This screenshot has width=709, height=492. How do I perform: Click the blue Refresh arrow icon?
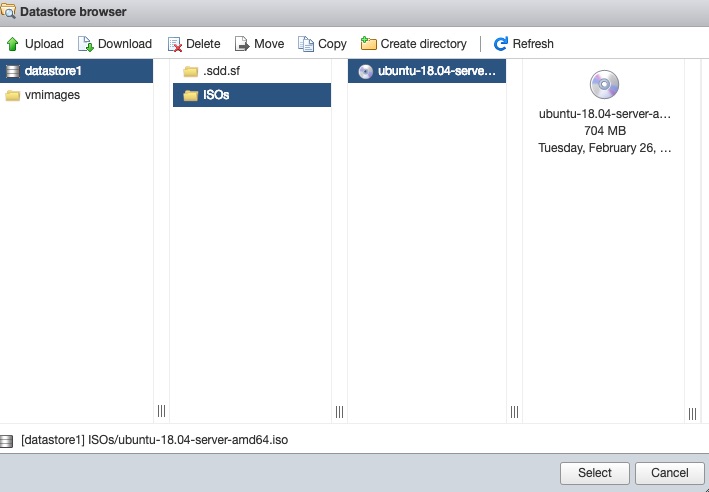(501, 44)
